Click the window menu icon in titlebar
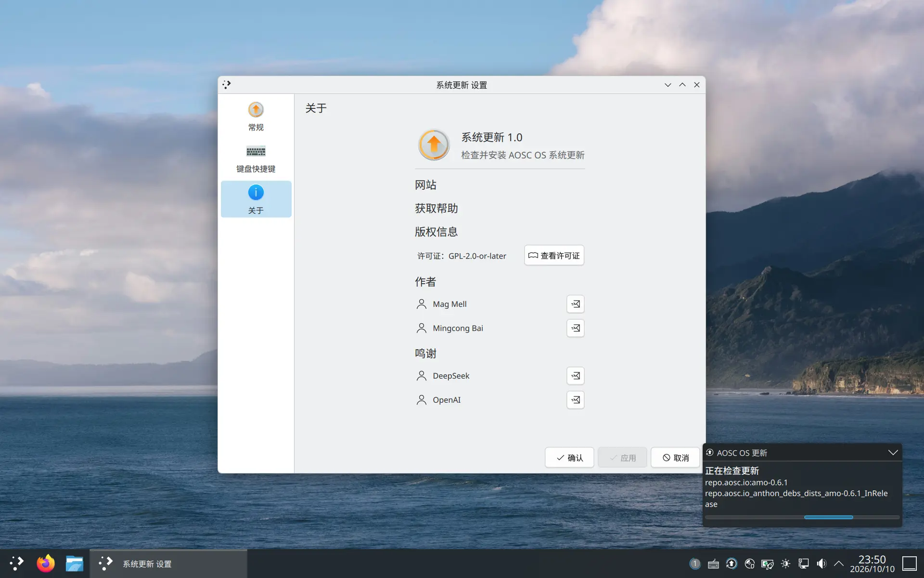Image resolution: width=924 pixels, height=578 pixels. point(227,85)
